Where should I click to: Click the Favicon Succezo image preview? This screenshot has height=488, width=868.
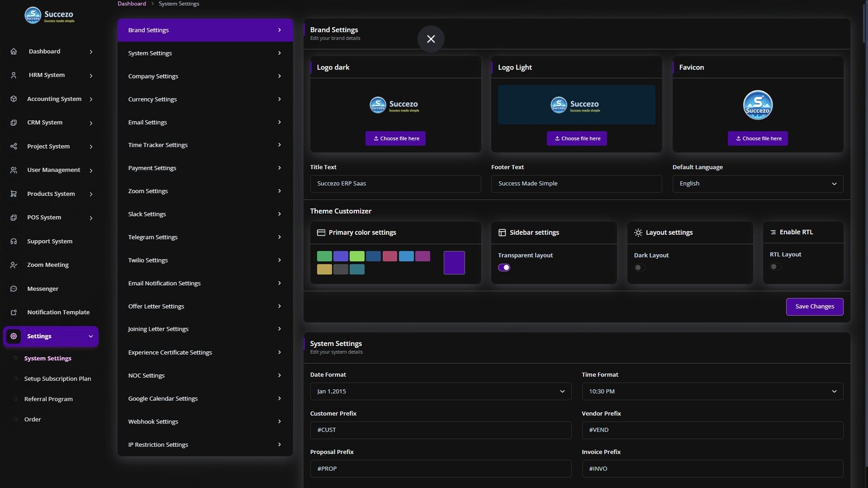coord(757,105)
